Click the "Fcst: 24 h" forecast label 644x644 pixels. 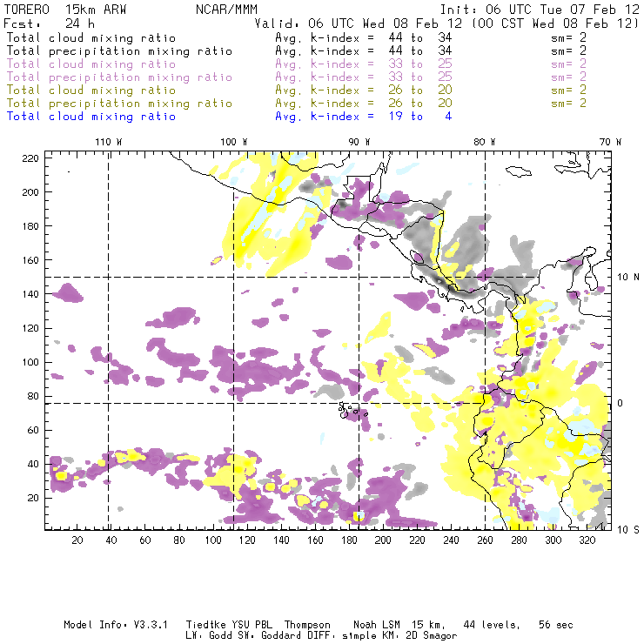(50, 23)
